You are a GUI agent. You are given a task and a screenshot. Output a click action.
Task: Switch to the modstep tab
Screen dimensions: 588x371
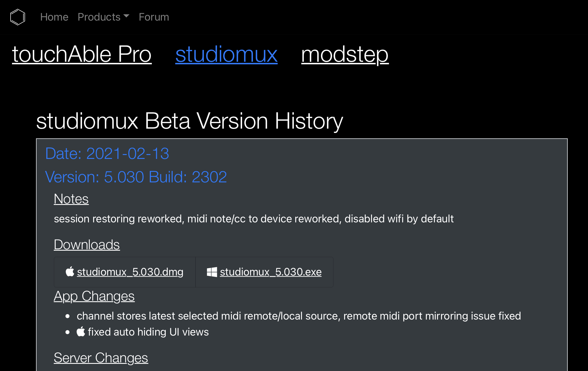(345, 54)
